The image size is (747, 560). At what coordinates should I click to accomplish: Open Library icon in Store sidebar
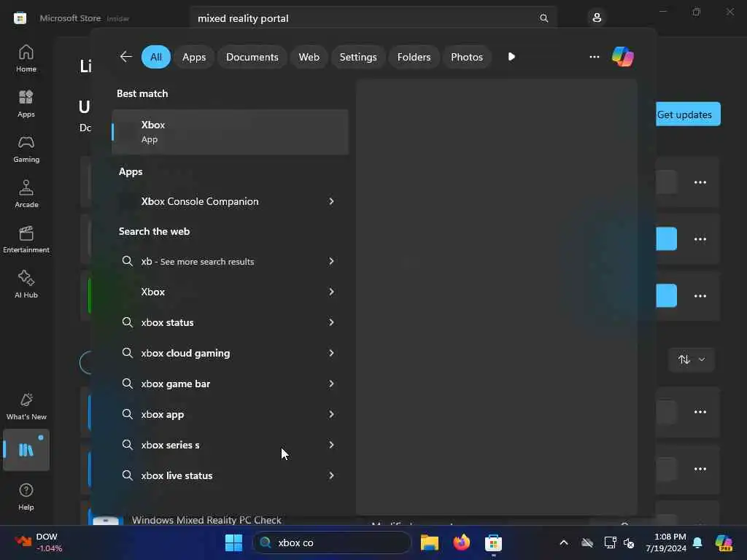[x=26, y=450]
